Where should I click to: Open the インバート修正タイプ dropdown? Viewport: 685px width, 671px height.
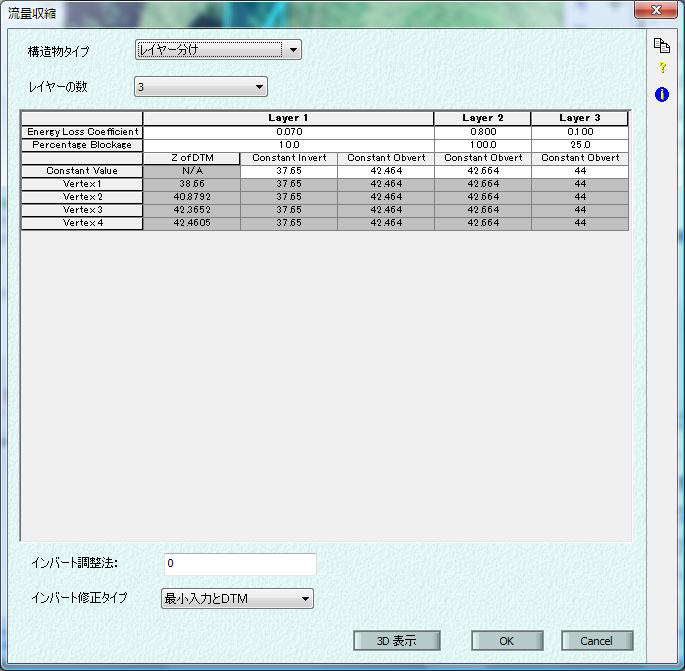[237, 598]
